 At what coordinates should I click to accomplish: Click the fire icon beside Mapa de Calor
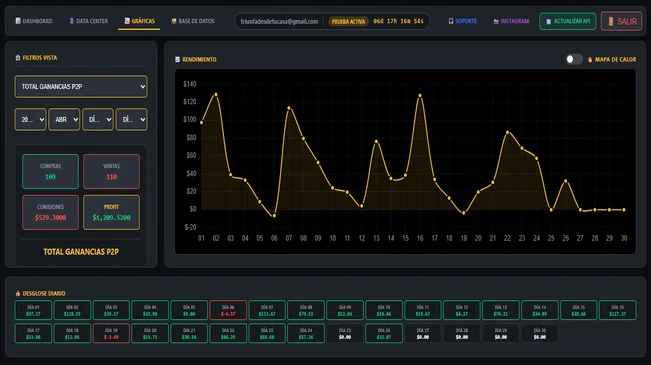point(590,59)
